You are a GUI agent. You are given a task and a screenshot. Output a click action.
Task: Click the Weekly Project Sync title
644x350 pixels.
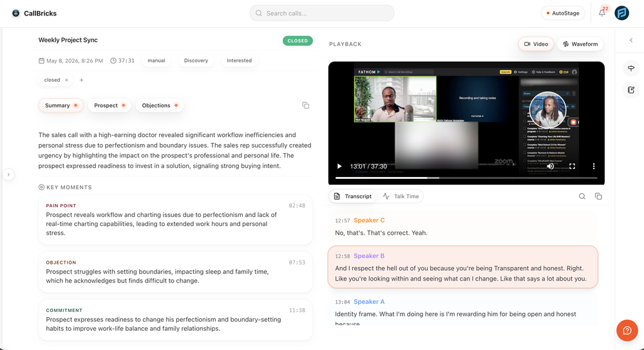68,40
